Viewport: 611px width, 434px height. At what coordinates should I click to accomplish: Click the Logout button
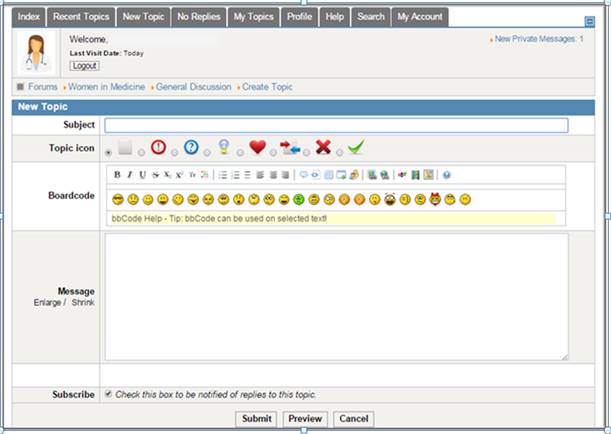[85, 66]
